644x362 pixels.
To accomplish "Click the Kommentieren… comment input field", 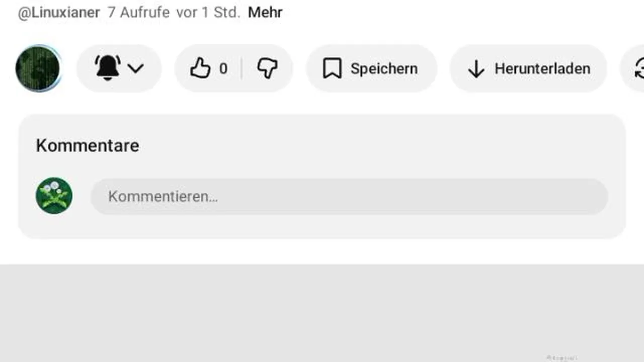I will 349,197.
